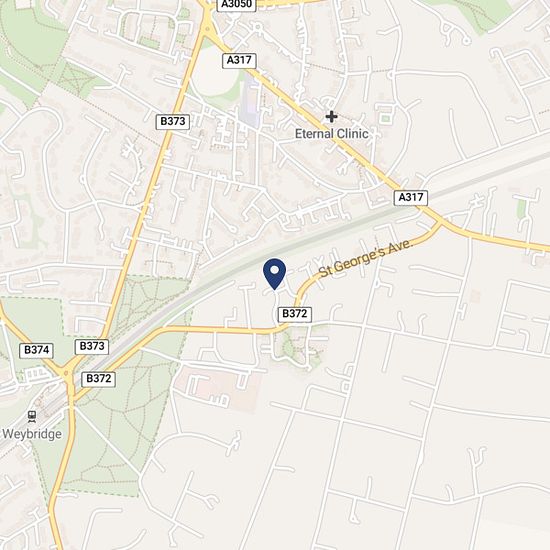
Task: Select the St George's Ave. street label
Action: click(x=366, y=258)
